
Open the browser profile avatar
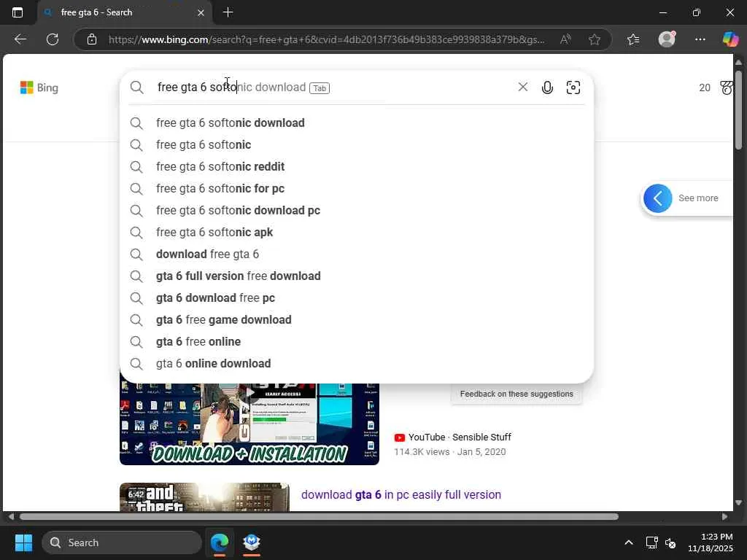click(x=667, y=39)
